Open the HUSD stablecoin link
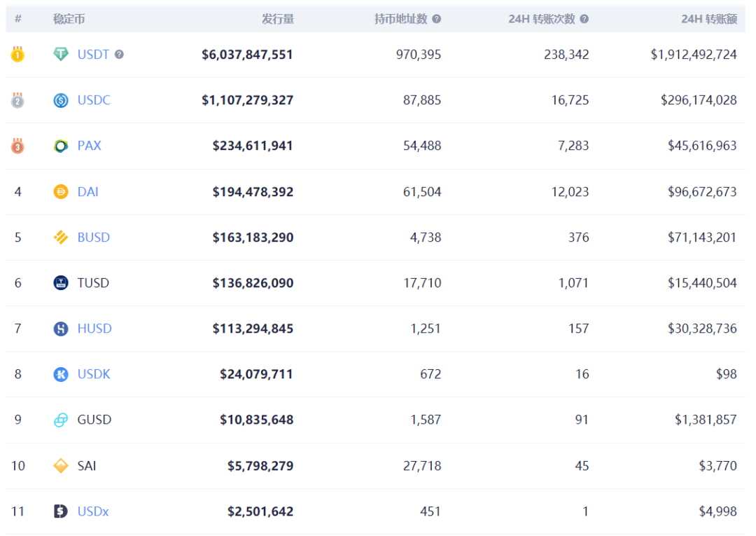This screenshot has width=756, height=536. 94,329
